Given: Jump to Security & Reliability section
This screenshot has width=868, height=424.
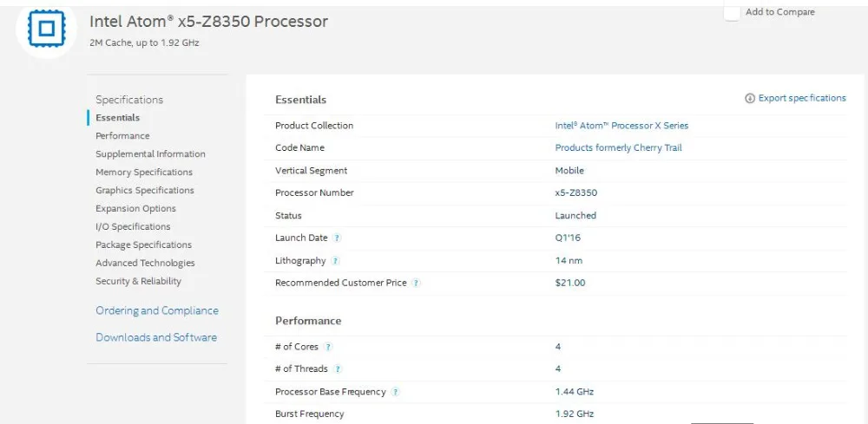Looking at the screenshot, I should 139,282.
